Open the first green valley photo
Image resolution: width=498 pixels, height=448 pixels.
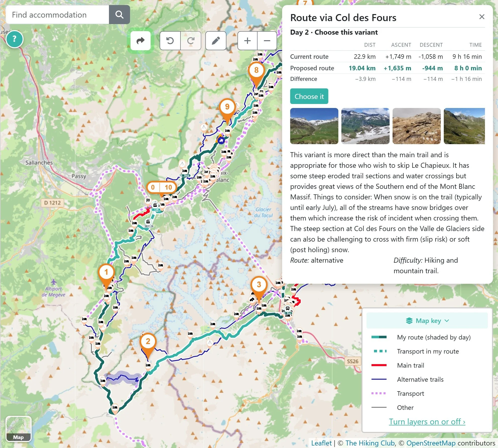point(314,126)
